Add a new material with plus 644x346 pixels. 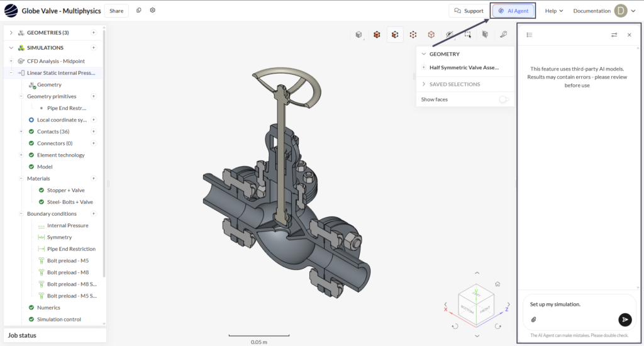94,178
